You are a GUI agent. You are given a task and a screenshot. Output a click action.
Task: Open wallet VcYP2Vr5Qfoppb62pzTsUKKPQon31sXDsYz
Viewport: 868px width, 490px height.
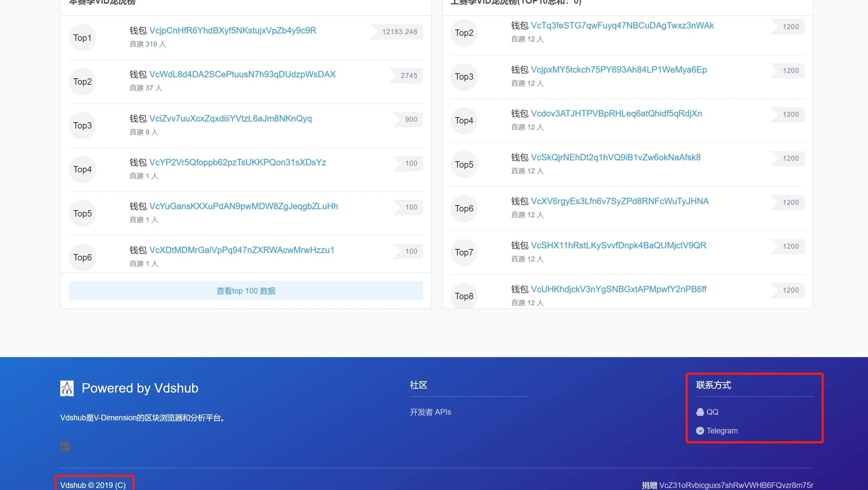pos(238,162)
